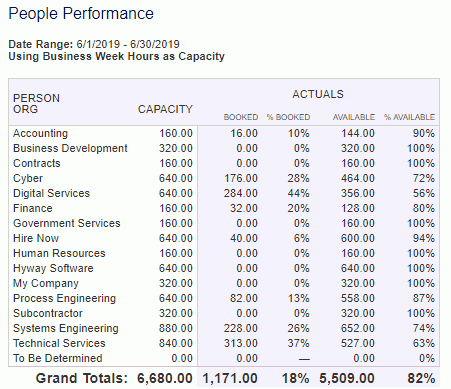Click the % AVAILABLE column header
451x389 pixels.
tap(409, 117)
